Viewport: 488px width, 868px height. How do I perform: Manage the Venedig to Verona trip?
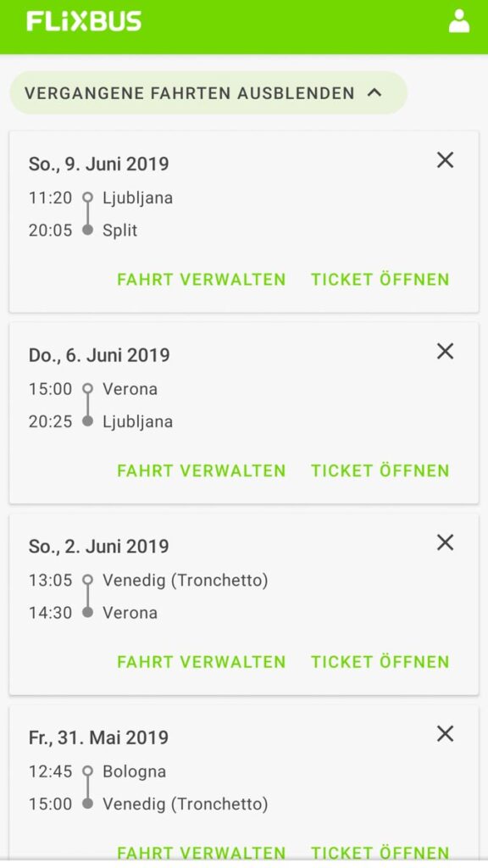click(202, 661)
